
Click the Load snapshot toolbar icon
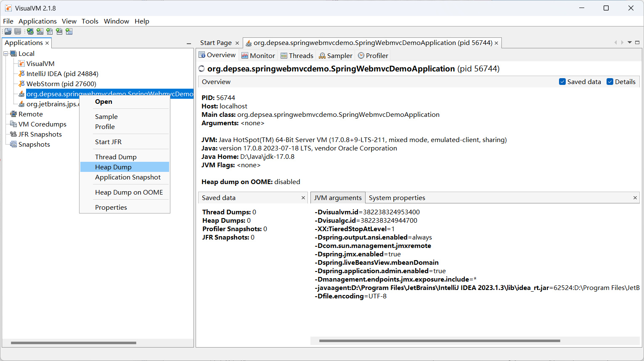[x=8, y=32]
